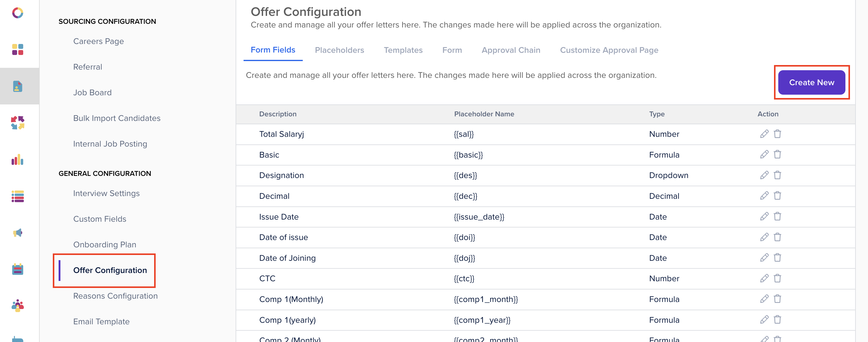Click the Dropdown type cell

point(668,175)
